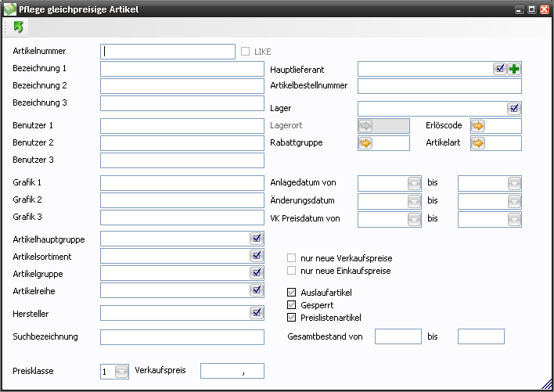Click the Rabattgruppe orange arrow icon
This screenshot has height=392, width=554.
point(365,143)
